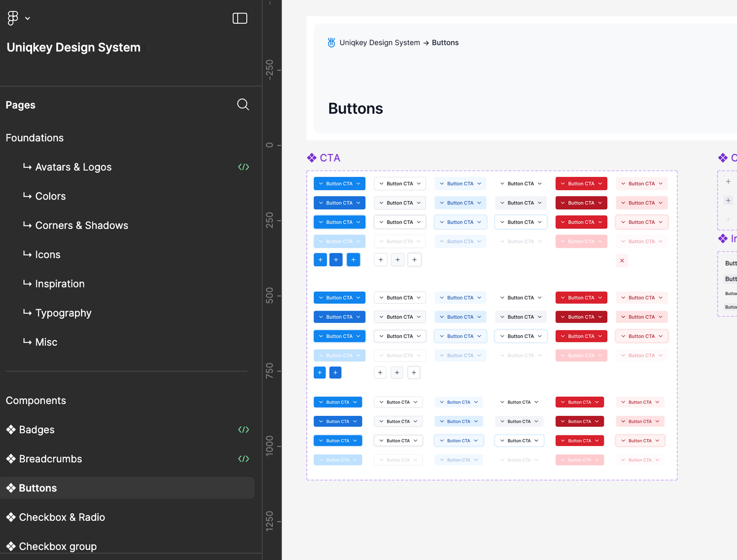Click the red X icon button

point(622,261)
